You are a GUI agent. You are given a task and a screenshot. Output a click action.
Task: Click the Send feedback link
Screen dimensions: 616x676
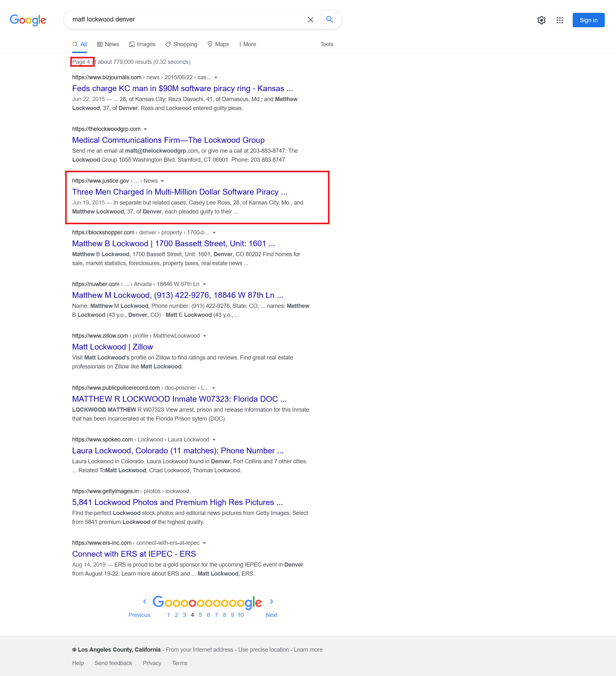click(113, 663)
